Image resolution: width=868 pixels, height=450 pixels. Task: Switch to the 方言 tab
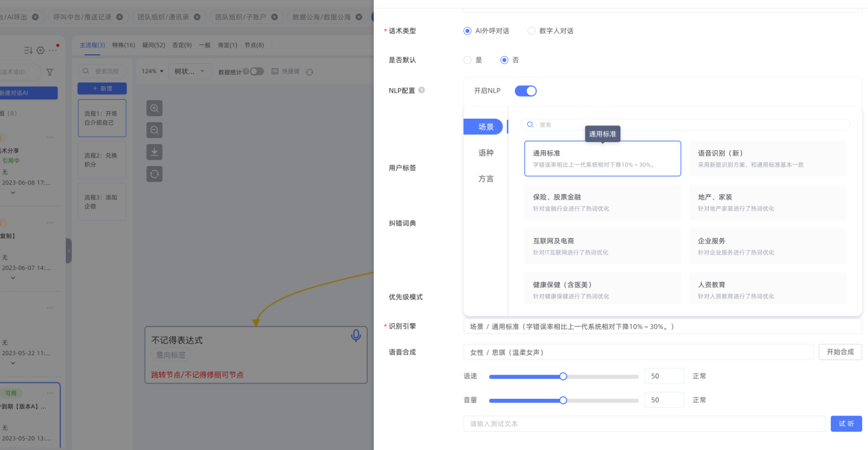tap(485, 179)
